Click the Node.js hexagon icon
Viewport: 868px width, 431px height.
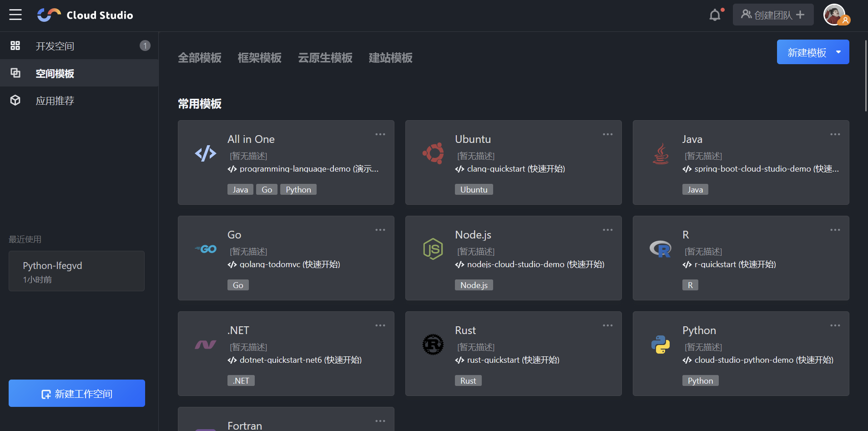[433, 249]
